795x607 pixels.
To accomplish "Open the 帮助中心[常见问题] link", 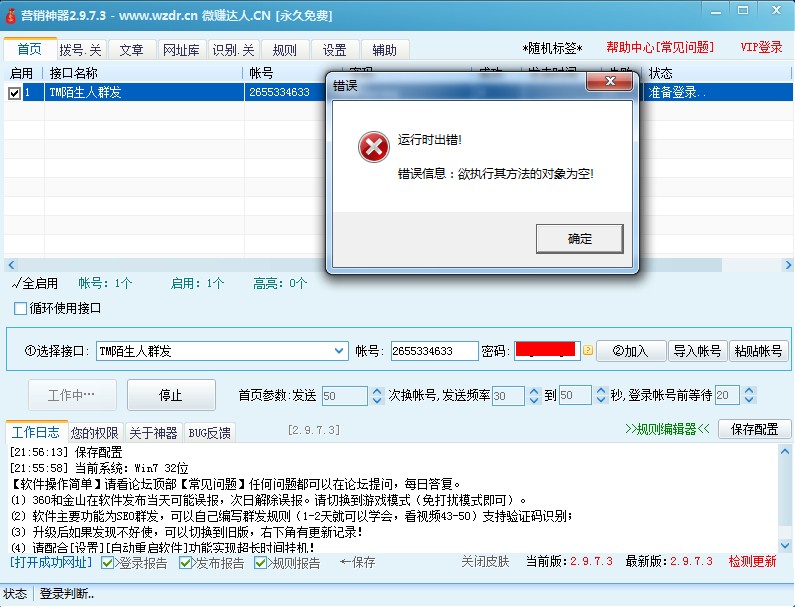I will coord(660,48).
